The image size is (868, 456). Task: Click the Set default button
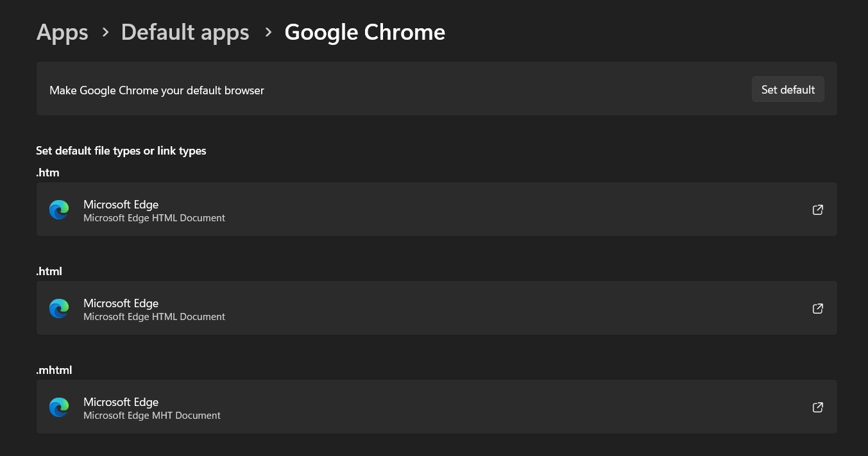788,90
